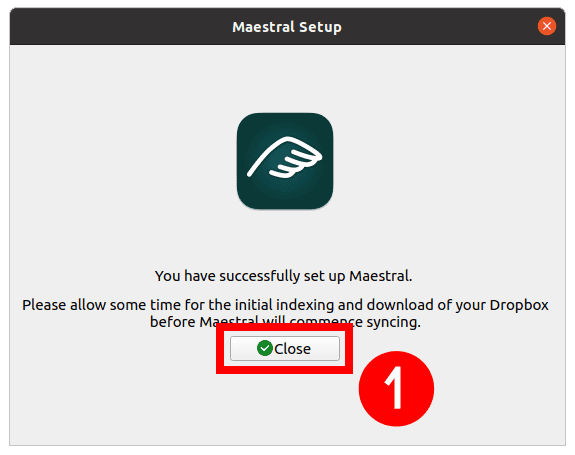This screenshot has height=455, width=575.
Task: Click the red numbered 1 annotation circle
Action: 396,389
